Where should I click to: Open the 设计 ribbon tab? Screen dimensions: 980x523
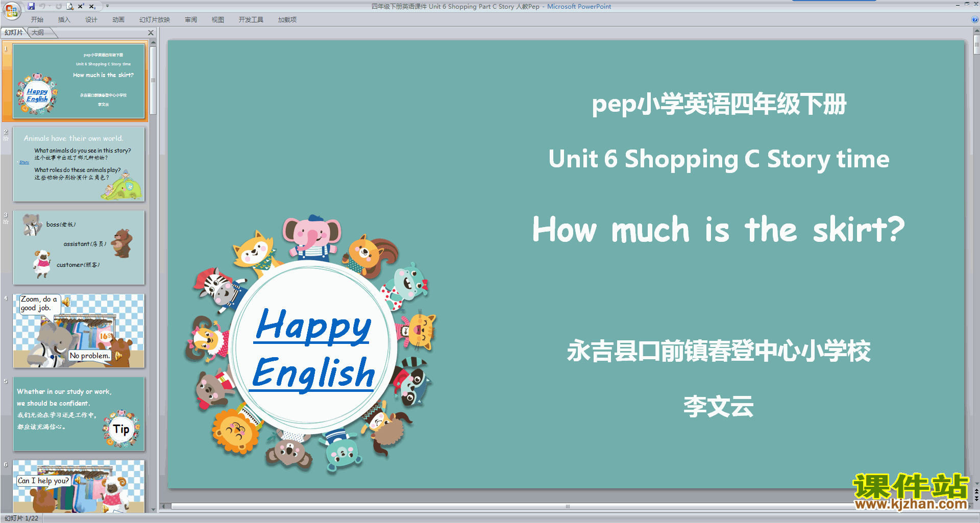coord(91,19)
